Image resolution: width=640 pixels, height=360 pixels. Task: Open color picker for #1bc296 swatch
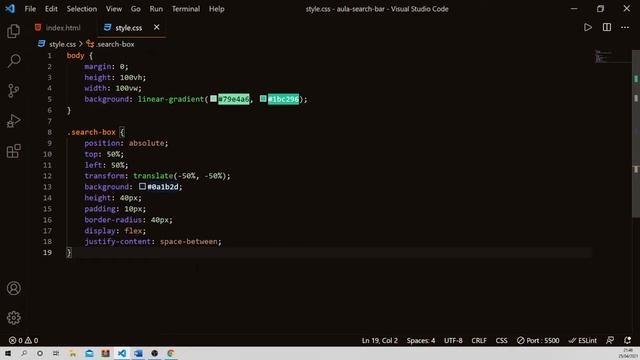(263, 99)
